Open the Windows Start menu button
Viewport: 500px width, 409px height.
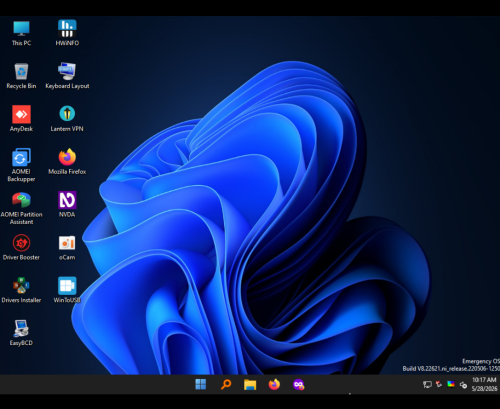pyautogui.click(x=201, y=384)
